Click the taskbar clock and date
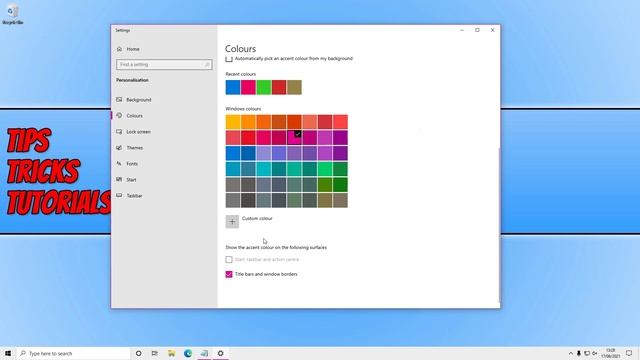 pyautogui.click(x=611, y=353)
